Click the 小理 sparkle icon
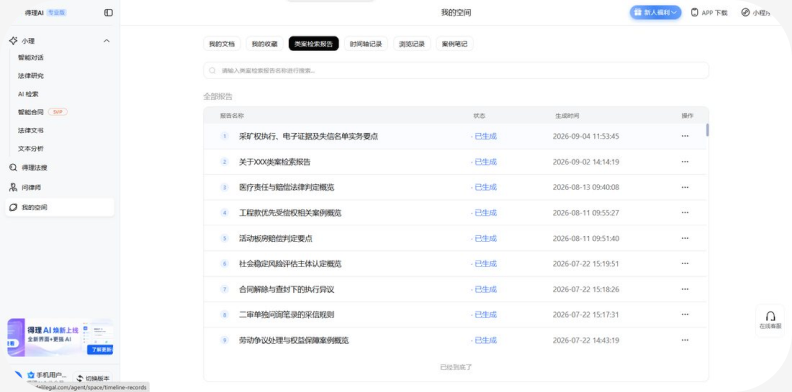Screen dimensions: 792x392 pos(13,41)
